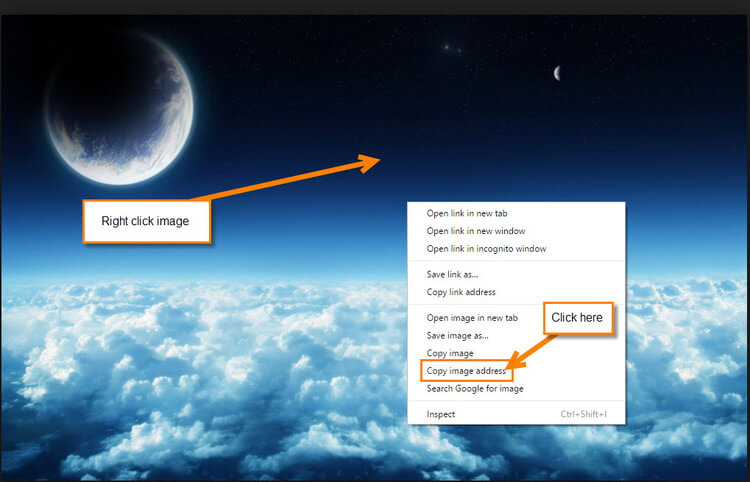
Task: Select Open link in new window
Action: [516, 231]
